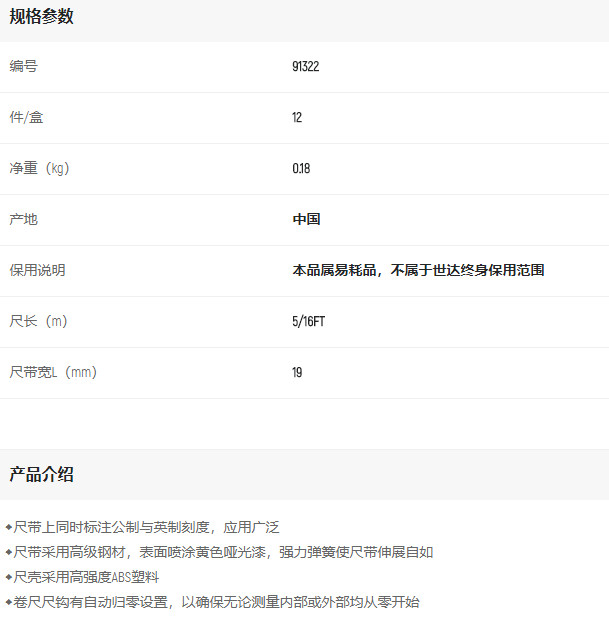Click the 净重（kg）label
The height and width of the screenshot is (630, 609).
tap(40, 168)
